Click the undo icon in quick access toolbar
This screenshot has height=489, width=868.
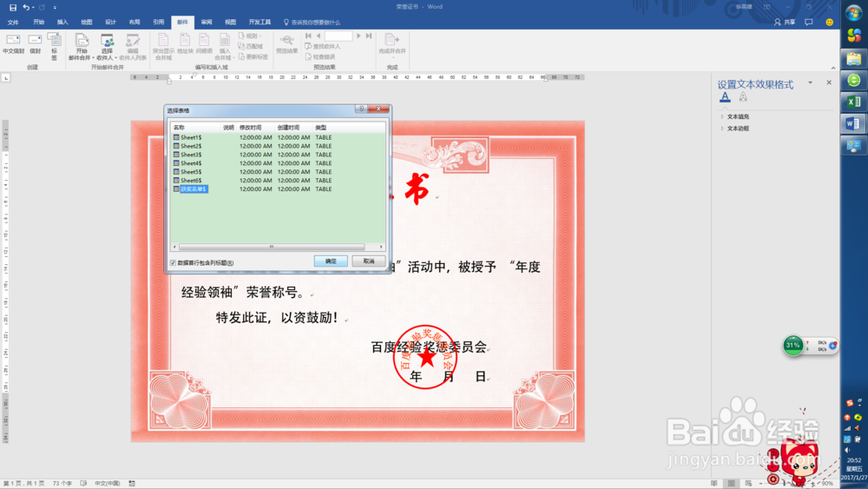[25, 7]
